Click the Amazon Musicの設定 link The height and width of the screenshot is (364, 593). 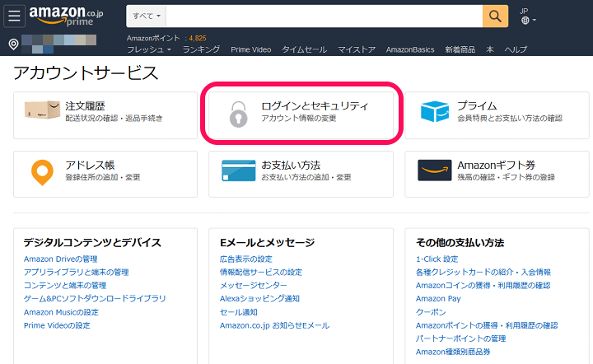(x=61, y=312)
